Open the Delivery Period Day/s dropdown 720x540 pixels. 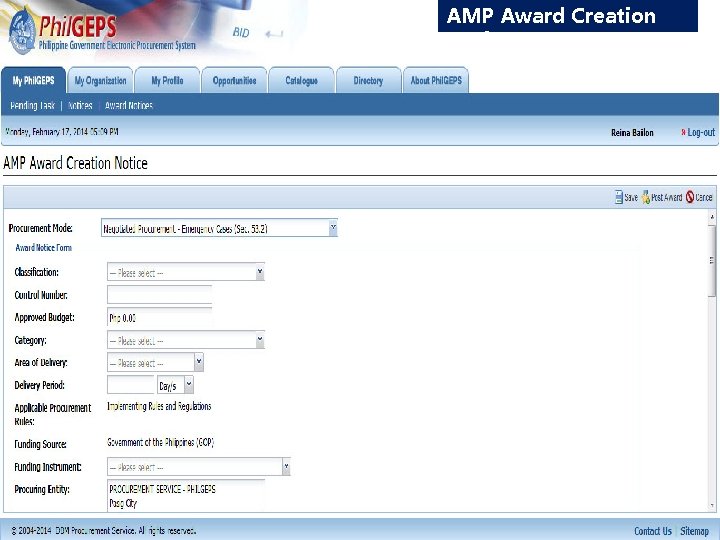coord(189,385)
